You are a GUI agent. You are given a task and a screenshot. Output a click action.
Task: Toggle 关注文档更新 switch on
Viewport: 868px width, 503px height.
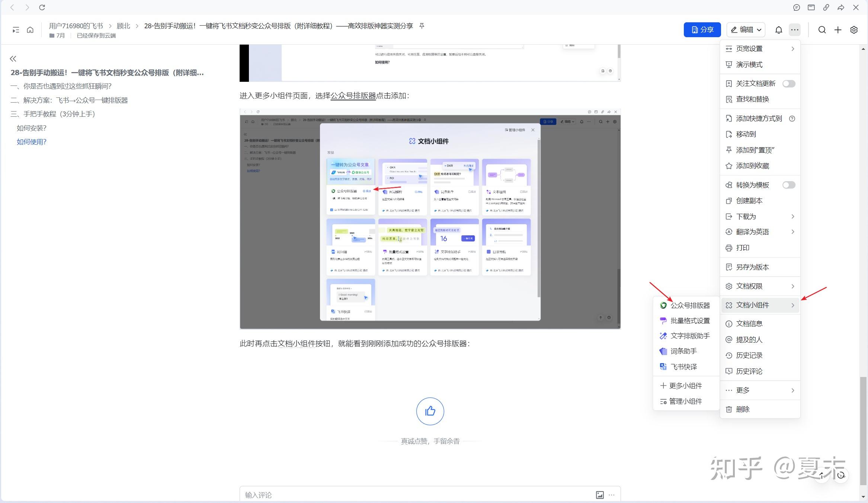(788, 84)
